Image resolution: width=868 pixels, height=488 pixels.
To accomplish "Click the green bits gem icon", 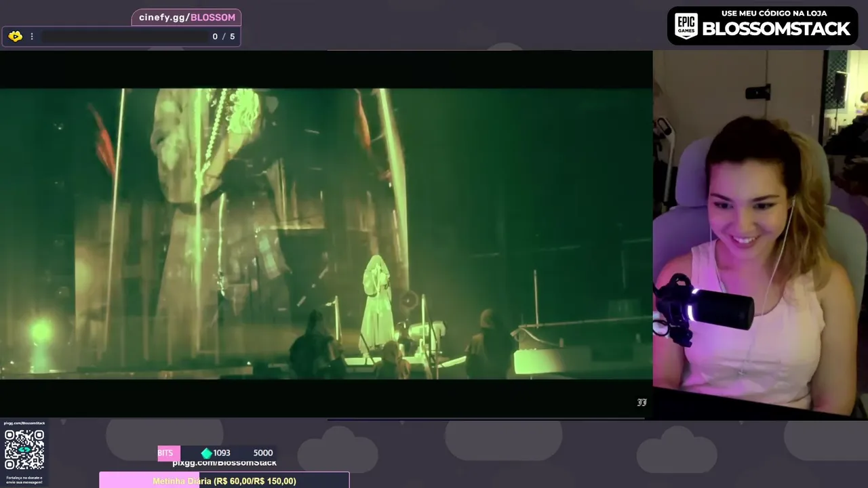I will click(x=206, y=453).
